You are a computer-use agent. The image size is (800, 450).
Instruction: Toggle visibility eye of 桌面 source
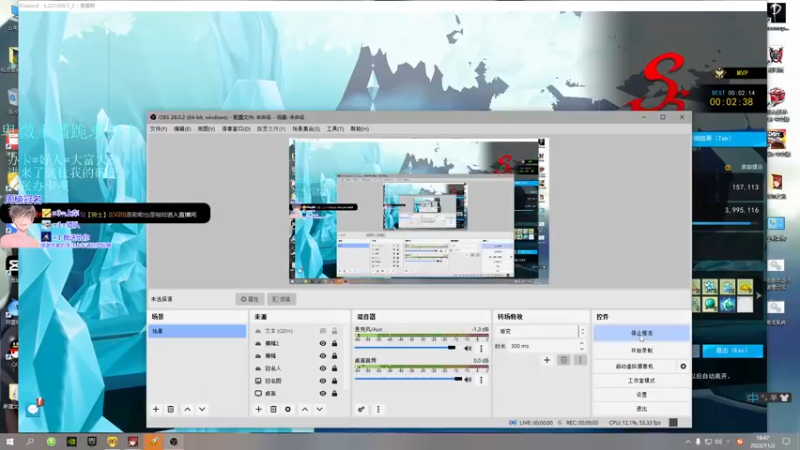pyautogui.click(x=322, y=393)
